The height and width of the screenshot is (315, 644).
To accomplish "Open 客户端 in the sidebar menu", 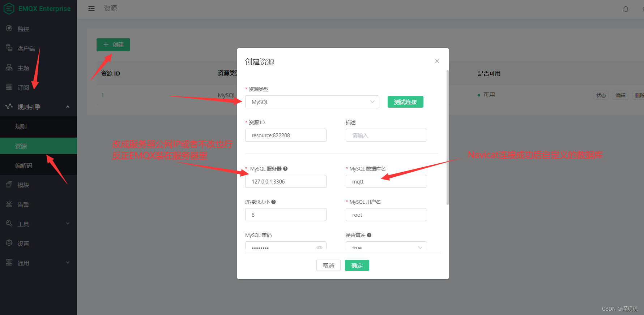I will point(38,48).
